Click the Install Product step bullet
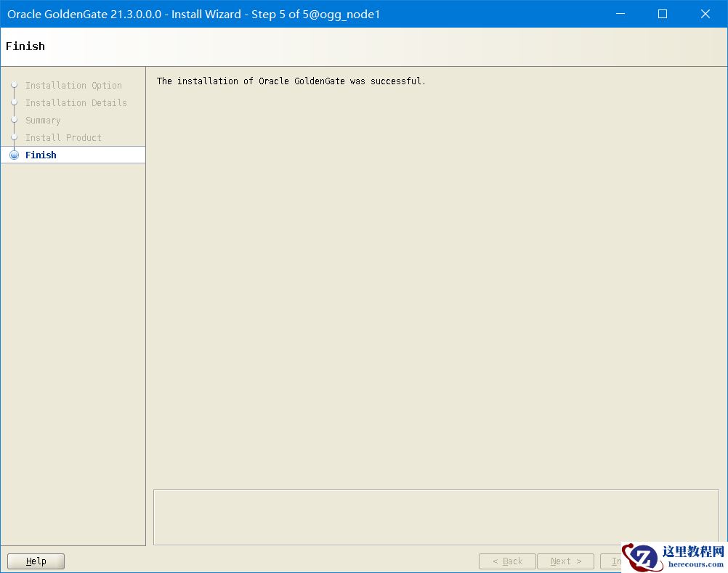The height and width of the screenshot is (573, 728). pos(15,137)
